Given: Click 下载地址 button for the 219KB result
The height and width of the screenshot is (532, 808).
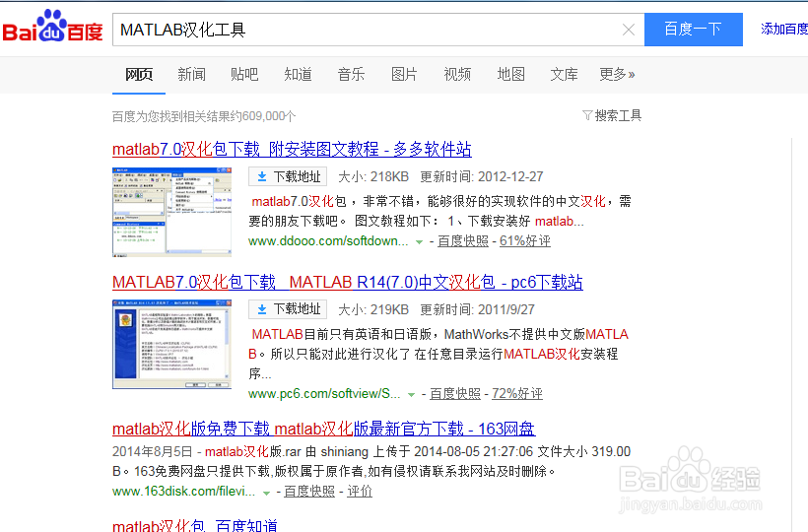Looking at the screenshot, I should coord(288,309).
